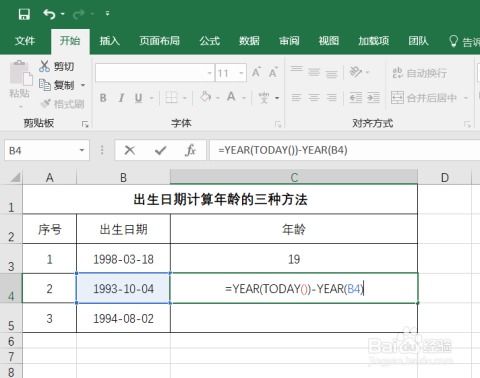The width and height of the screenshot is (480, 378).
Task: Click the Redo arrow icon
Action: point(79,14)
